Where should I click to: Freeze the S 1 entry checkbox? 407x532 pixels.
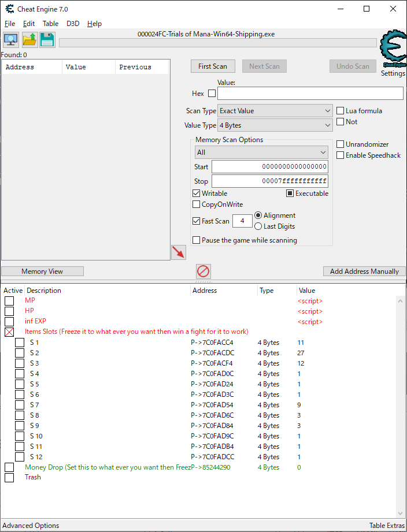[x=20, y=343]
